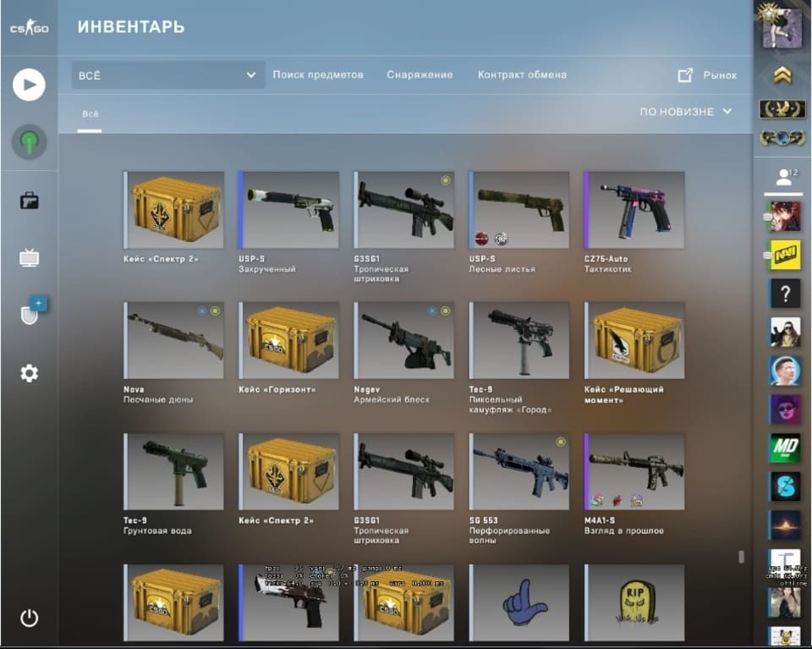Open Поиск предметов search
The height and width of the screenshot is (649, 812).
[x=318, y=74]
